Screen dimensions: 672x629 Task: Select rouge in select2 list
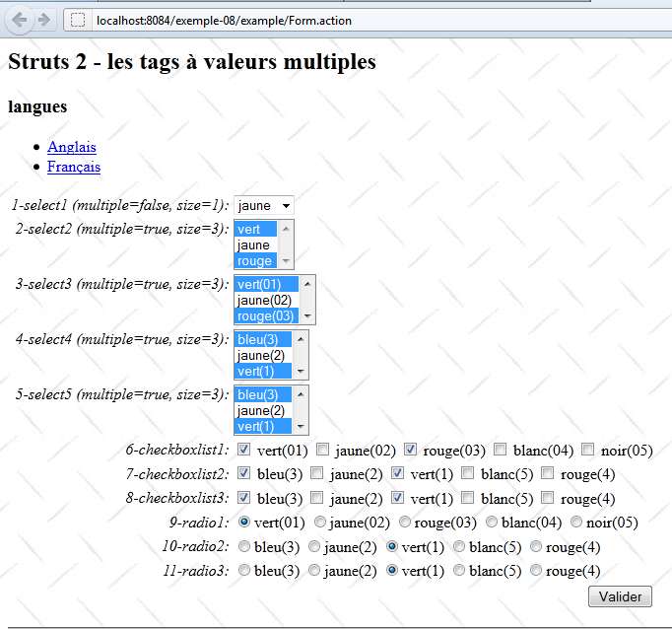[255, 261]
